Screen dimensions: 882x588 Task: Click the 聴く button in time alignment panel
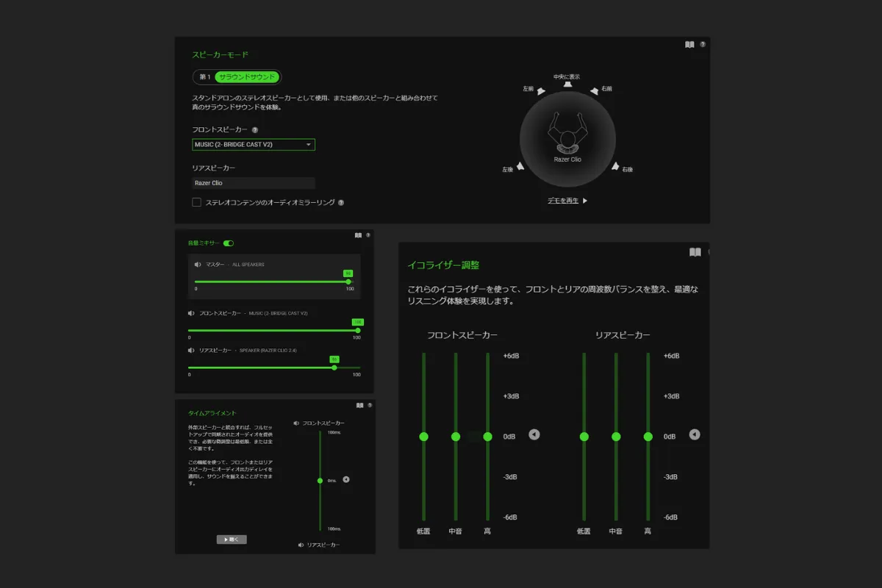(232, 539)
